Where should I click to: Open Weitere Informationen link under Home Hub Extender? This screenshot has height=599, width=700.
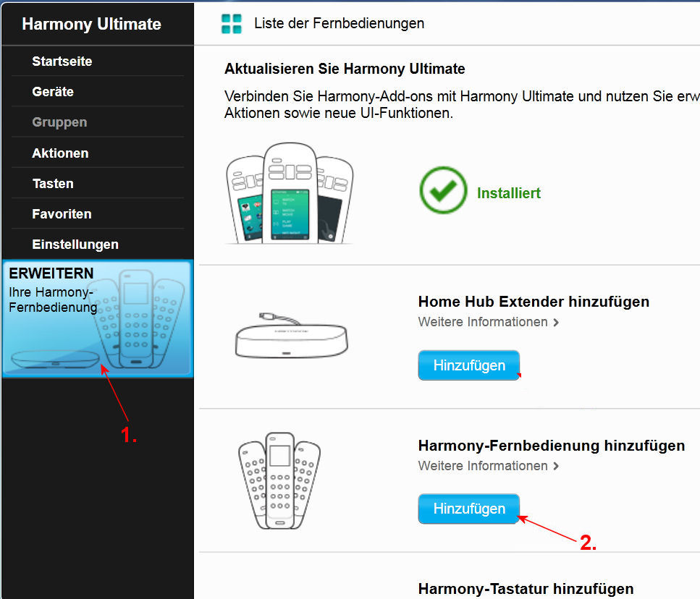[483, 322]
